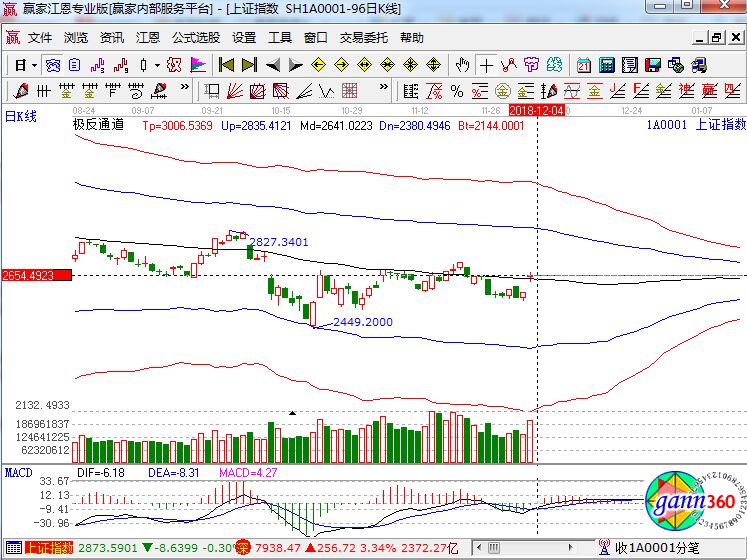Jump to first bar with skip-start arrow
Screen dimensions: 747x560
[226, 65]
